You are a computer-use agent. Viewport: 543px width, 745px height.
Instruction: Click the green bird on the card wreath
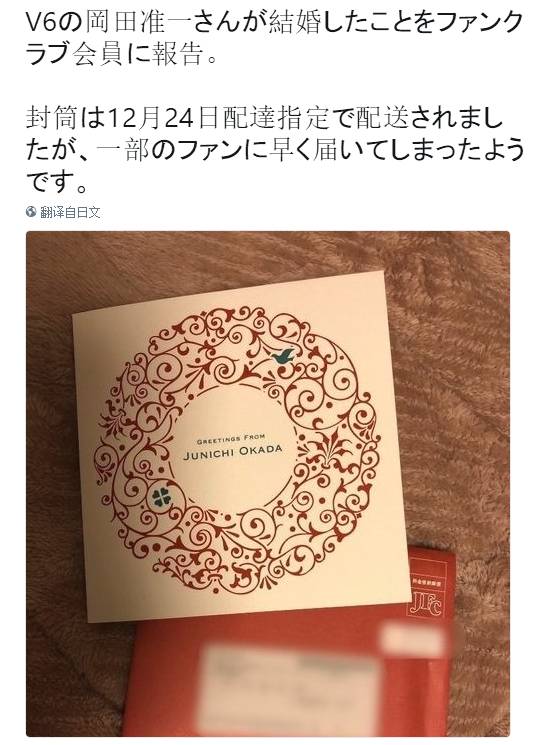(x=283, y=355)
